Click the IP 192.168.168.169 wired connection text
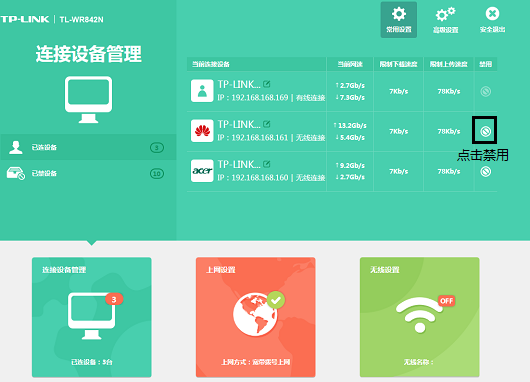 271,98
